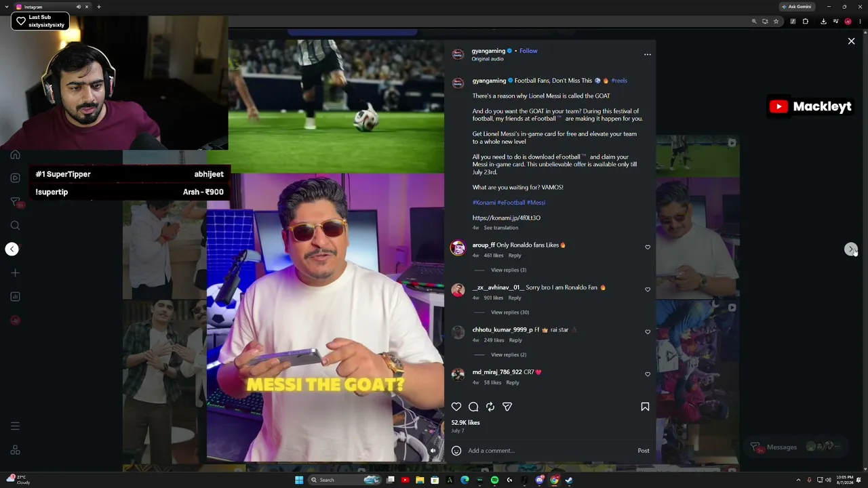Post the comment button
This screenshot has height=488, width=868.
pos(644,451)
